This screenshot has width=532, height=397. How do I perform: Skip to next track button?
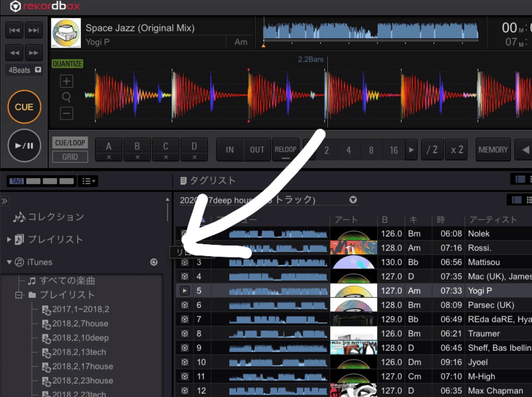tap(34, 30)
